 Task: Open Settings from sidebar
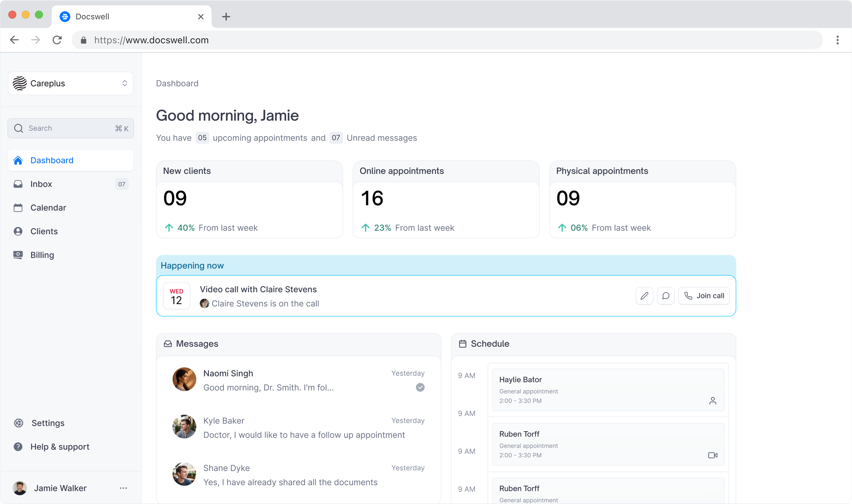point(71,423)
